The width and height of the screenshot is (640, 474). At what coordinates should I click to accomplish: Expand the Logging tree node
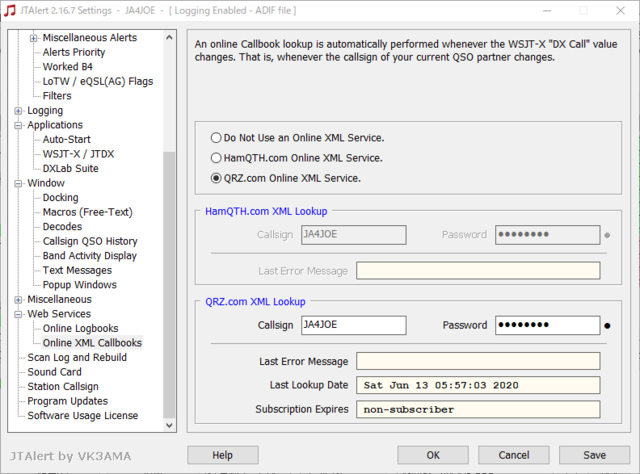(18, 111)
